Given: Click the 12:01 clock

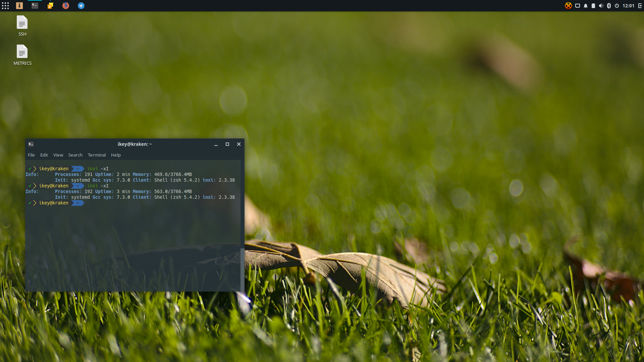Looking at the screenshot, I should click(x=629, y=6).
